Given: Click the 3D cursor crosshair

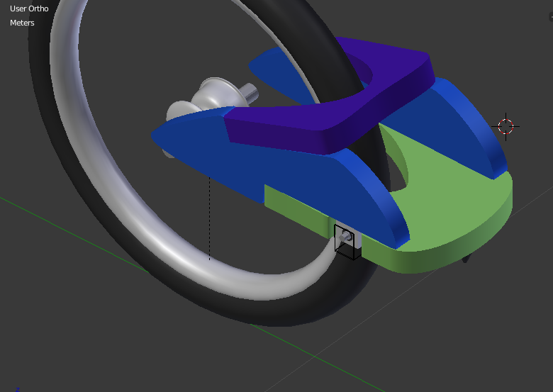Looking at the screenshot, I should [505, 127].
